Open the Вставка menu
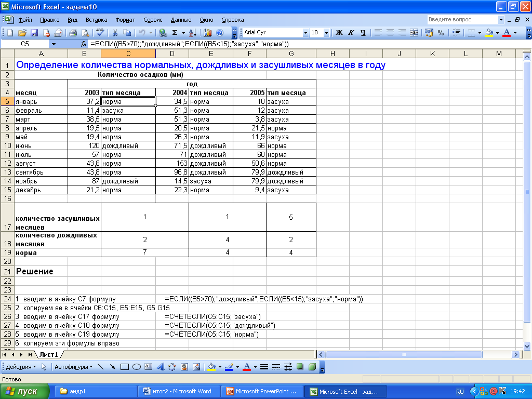 tap(96, 20)
